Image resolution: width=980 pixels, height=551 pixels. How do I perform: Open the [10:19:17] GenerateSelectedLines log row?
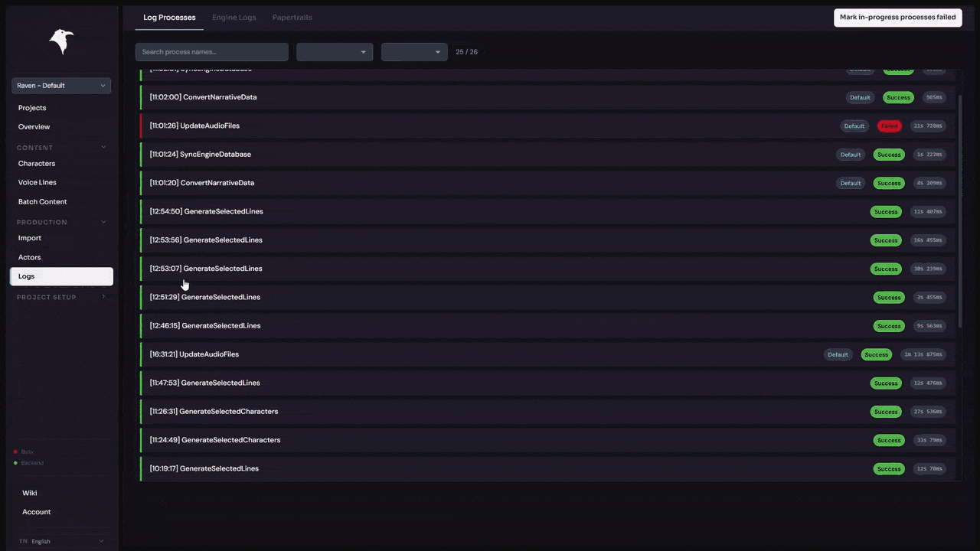[547, 468]
